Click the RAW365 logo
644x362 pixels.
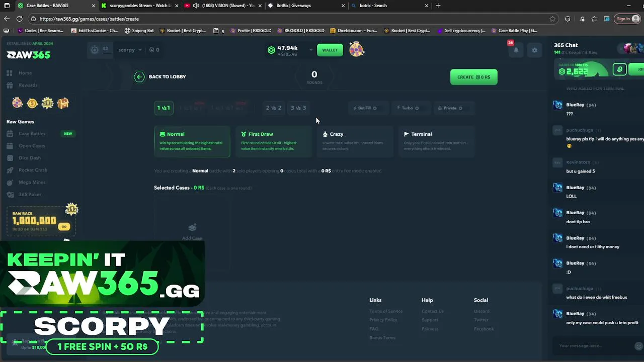point(28,55)
